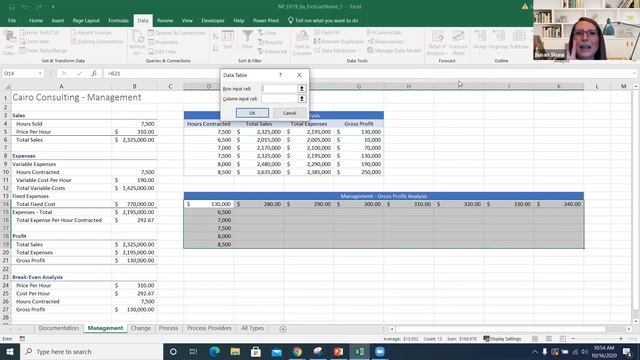The height and width of the screenshot is (360, 640).
Task: Click zoom out minus button
Action: (573, 339)
